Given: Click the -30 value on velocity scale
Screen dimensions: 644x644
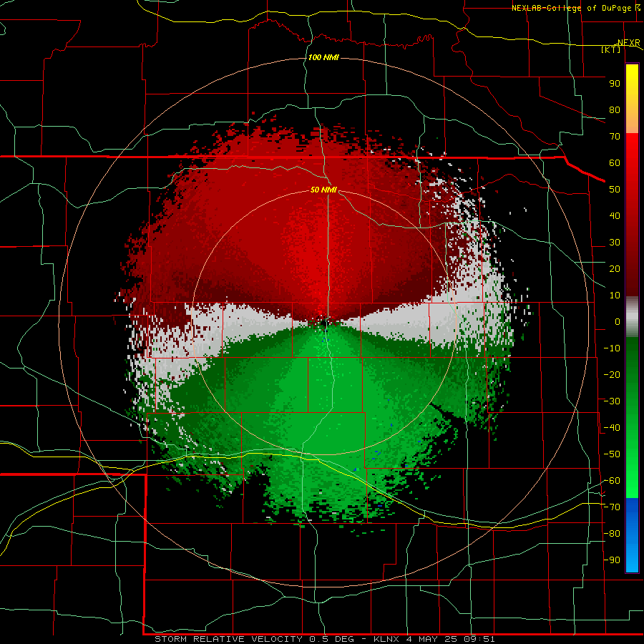Looking at the screenshot, I should point(612,401).
